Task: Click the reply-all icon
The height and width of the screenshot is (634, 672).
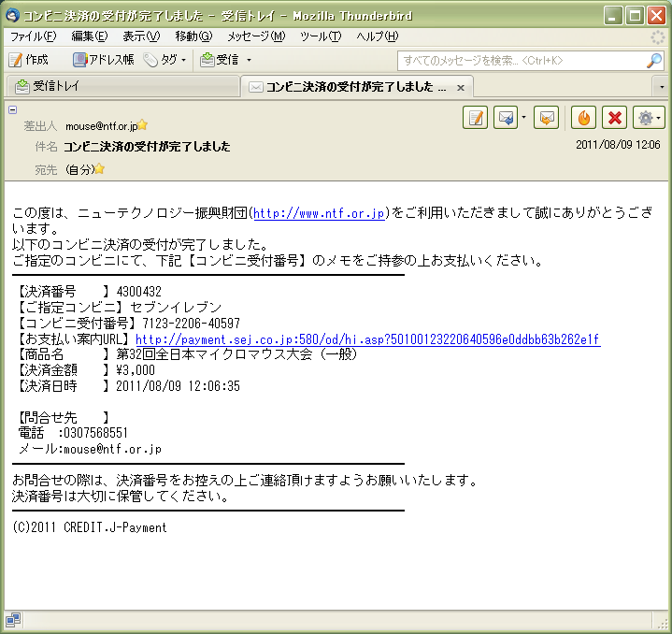Action: pyautogui.click(x=506, y=118)
